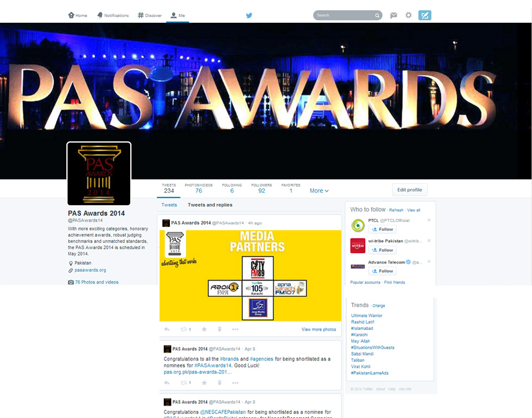The height and width of the screenshot is (418, 532).
Task: Click the Pakistan location pin icon
Action: 71,263
